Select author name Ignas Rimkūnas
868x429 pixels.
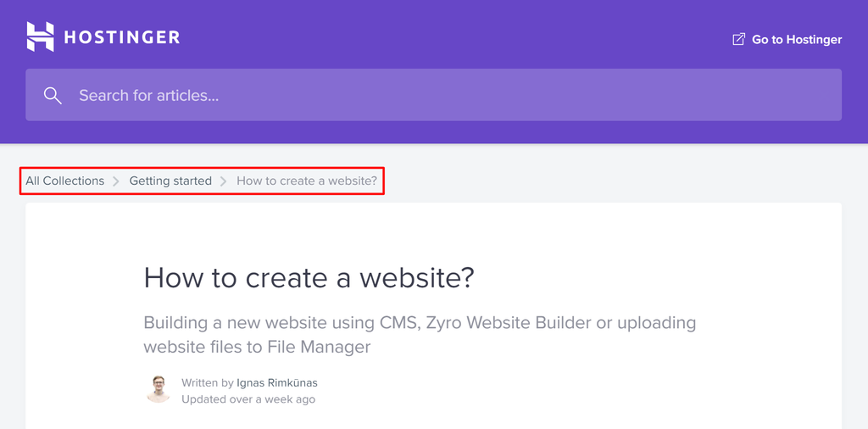(x=277, y=382)
